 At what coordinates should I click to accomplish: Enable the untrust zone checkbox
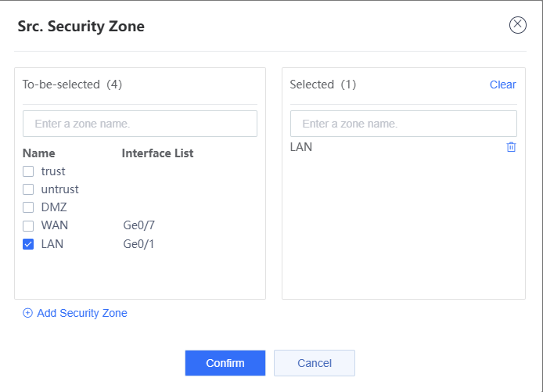pos(28,189)
